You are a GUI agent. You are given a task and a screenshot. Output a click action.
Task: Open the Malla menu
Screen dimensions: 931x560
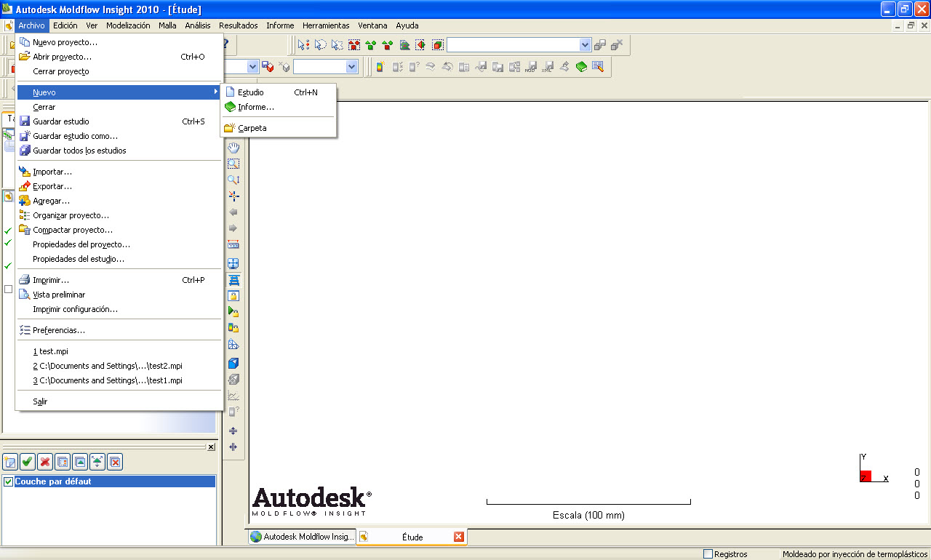(x=167, y=25)
